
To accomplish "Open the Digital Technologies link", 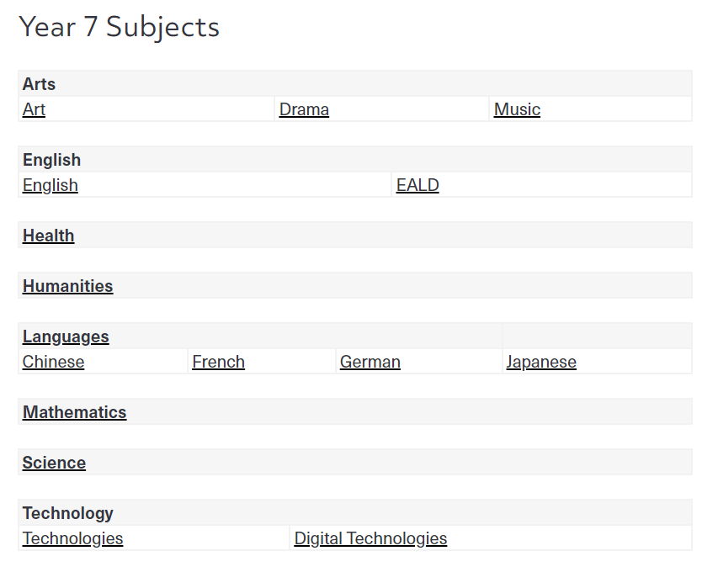I will tap(370, 538).
